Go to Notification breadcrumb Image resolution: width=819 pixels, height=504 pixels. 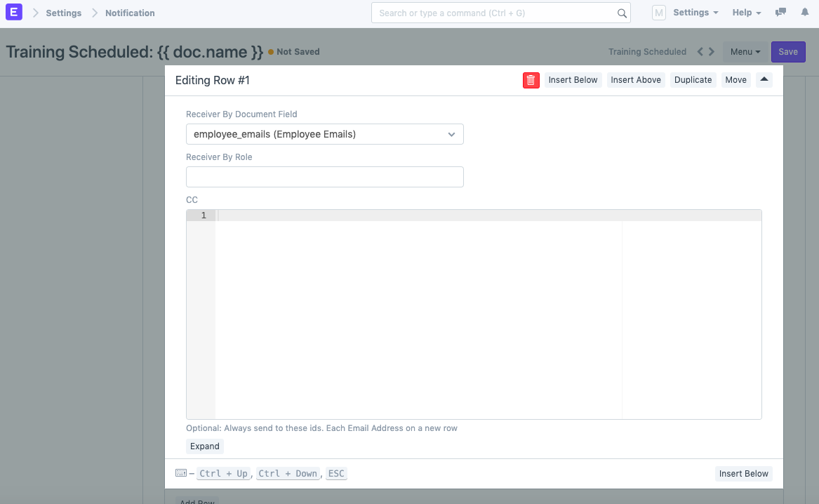[x=130, y=13]
